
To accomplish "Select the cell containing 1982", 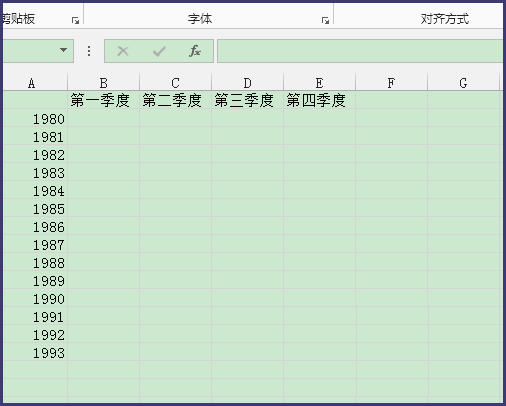I will [x=35, y=154].
